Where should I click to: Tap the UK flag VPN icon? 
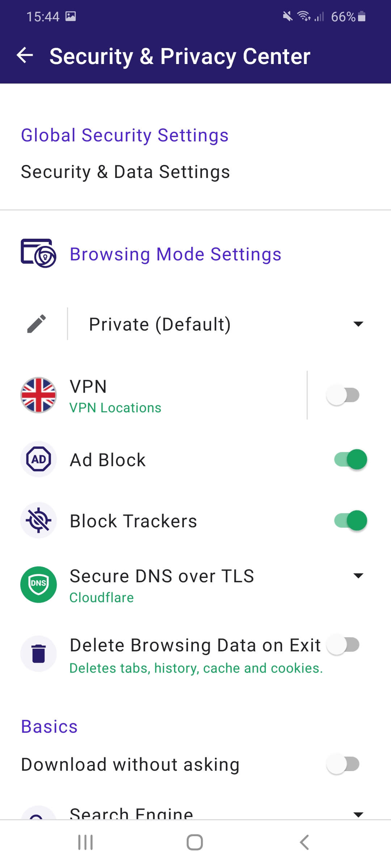point(38,395)
